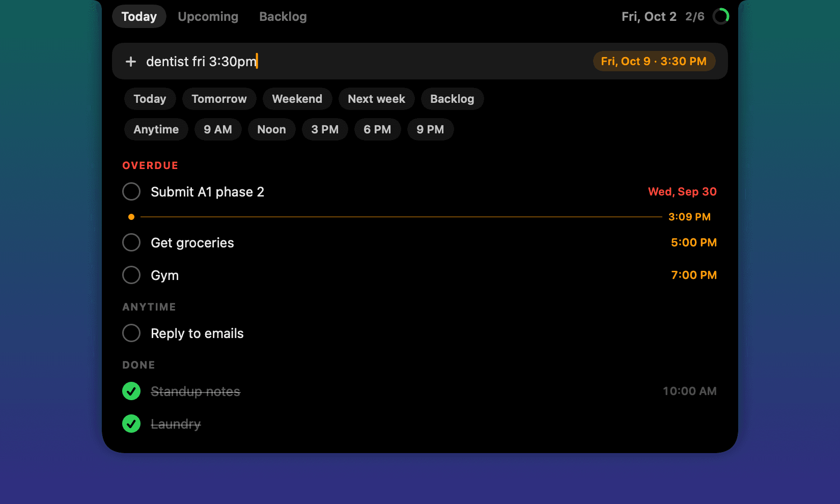Click the plus icon to add task
Viewport: 840px width, 504px height.
pos(131,62)
